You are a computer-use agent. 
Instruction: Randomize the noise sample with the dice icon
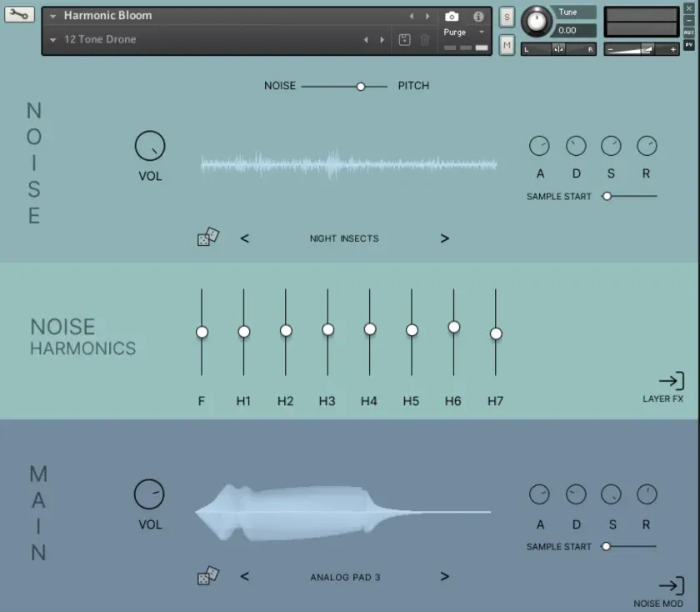207,238
